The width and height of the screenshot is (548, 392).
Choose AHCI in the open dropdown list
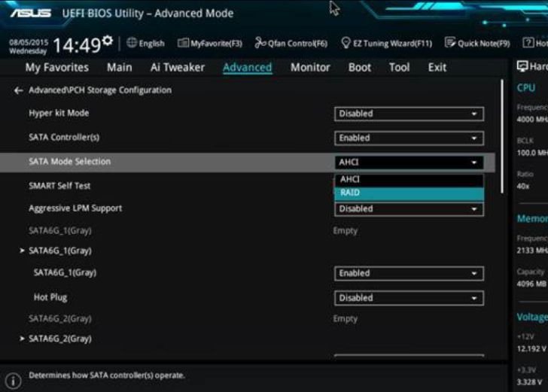pyautogui.click(x=409, y=180)
